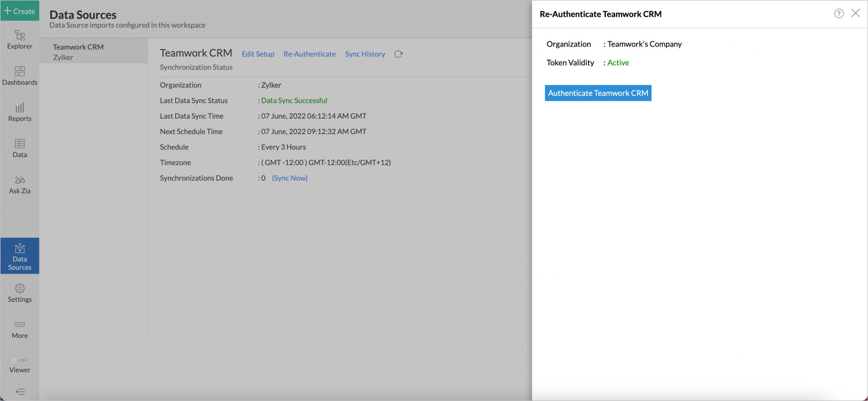Click the green 'Active' token validity text
This screenshot has width=868, height=401.
click(618, 63)
